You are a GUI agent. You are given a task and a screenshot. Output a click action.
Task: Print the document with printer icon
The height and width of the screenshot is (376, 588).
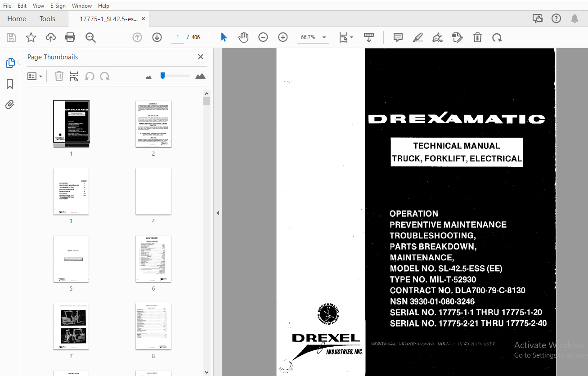(70, 37)
